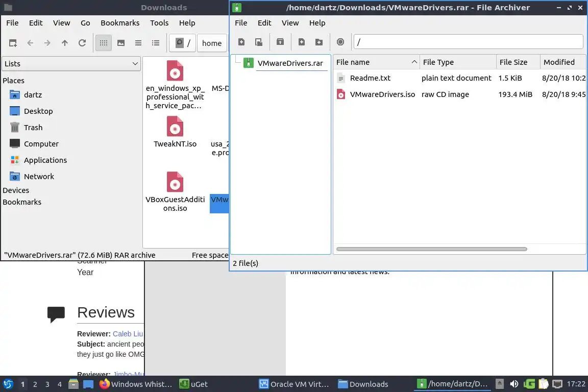Click the 'home' path button

pyautogui.click(x=212, y=43)
